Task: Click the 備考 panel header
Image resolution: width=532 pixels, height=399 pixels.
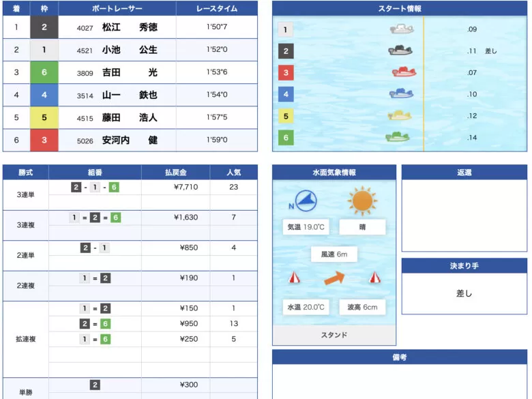Action: click(x=400, y=357)
